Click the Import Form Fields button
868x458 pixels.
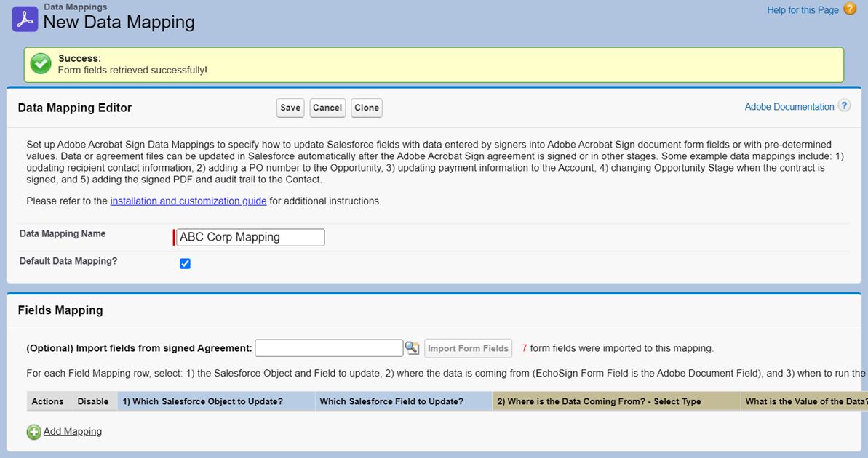(468, 348)
